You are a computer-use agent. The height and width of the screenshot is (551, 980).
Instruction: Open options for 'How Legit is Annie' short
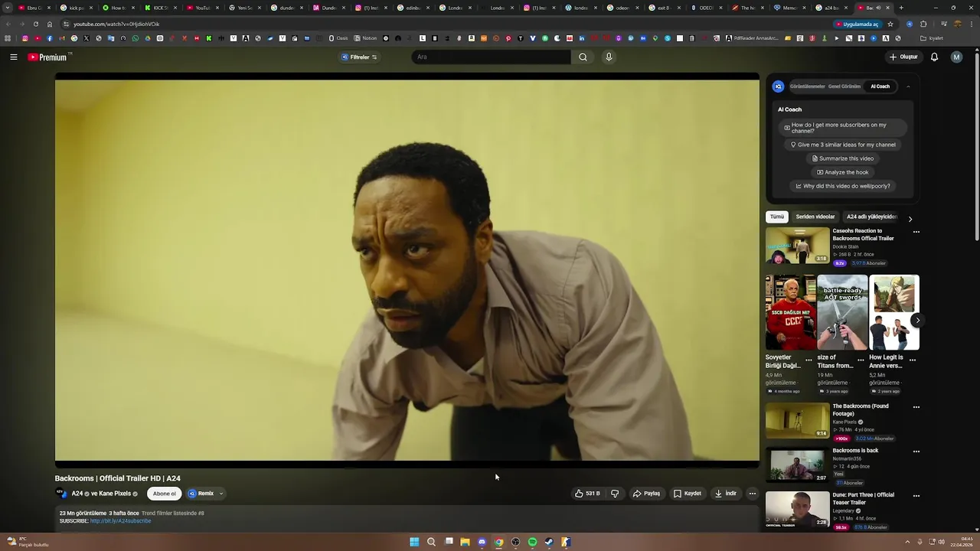point(913,359)
